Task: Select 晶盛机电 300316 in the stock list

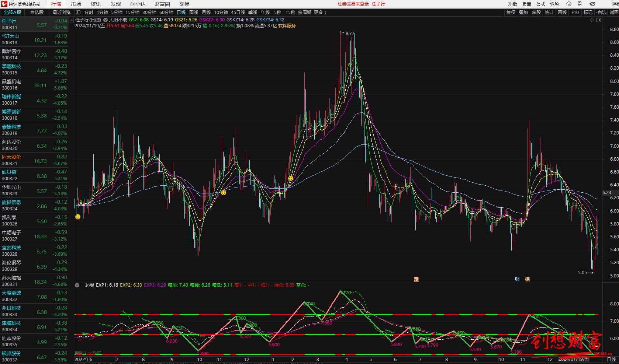Action: click(x=34, y=85)
